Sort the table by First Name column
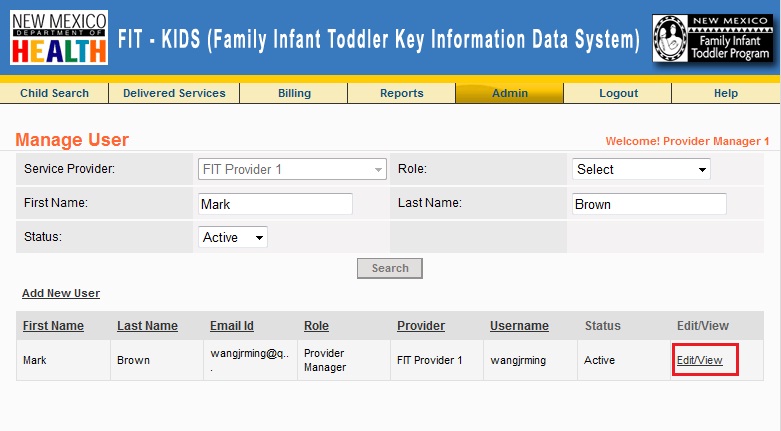Image resolution: width=781 pixels, height=431 pixels. 53,326
